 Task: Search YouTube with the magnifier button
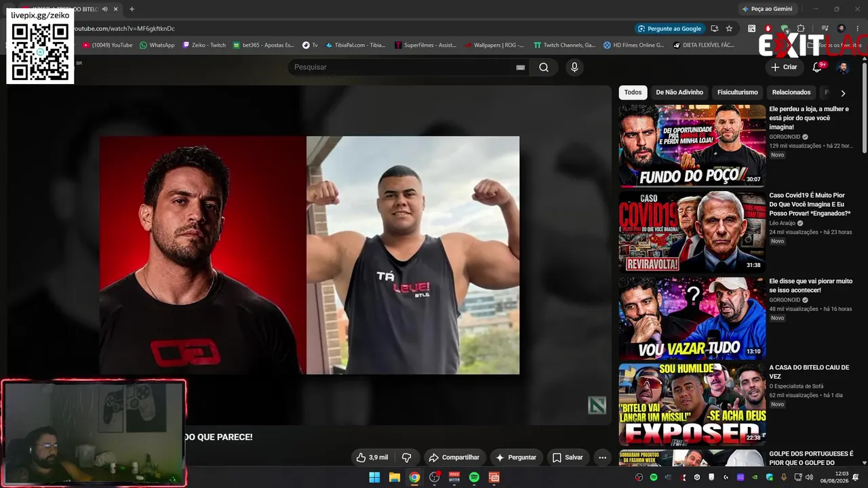click(544, 67)
